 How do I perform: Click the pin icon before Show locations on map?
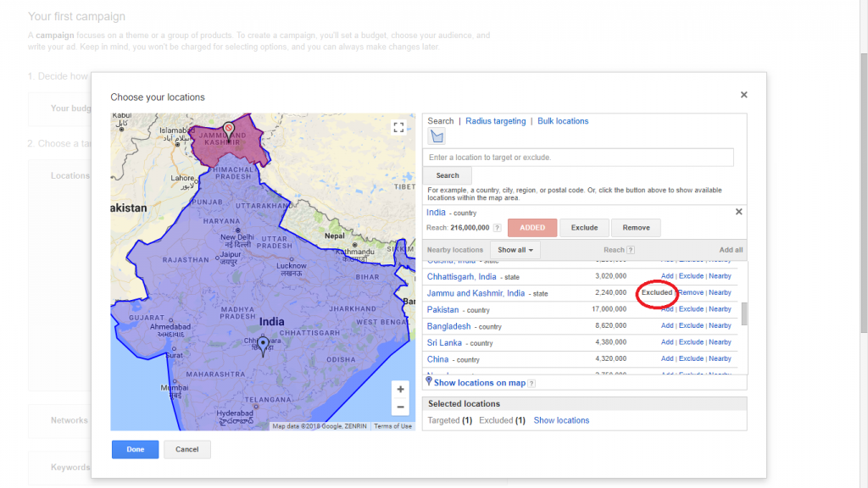[x=429, y=381]
